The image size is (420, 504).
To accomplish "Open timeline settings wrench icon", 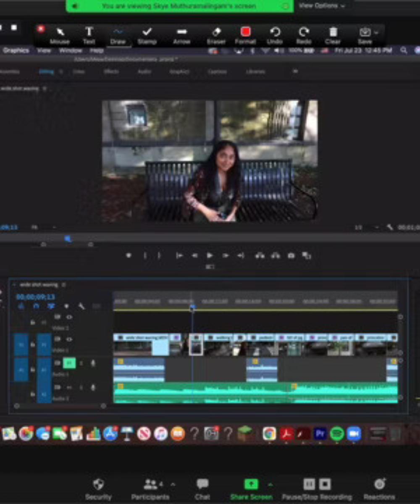I will click(81, 306).
